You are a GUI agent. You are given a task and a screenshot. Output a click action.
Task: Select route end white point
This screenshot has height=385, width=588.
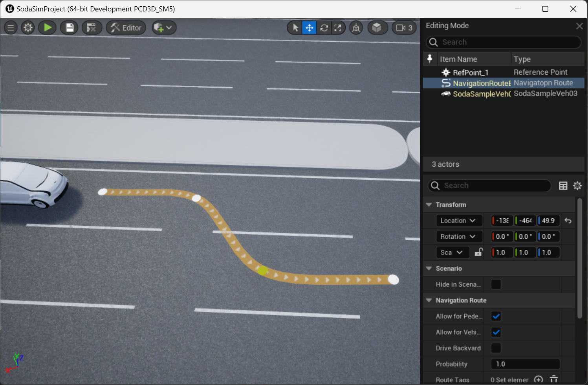[393, 280]
